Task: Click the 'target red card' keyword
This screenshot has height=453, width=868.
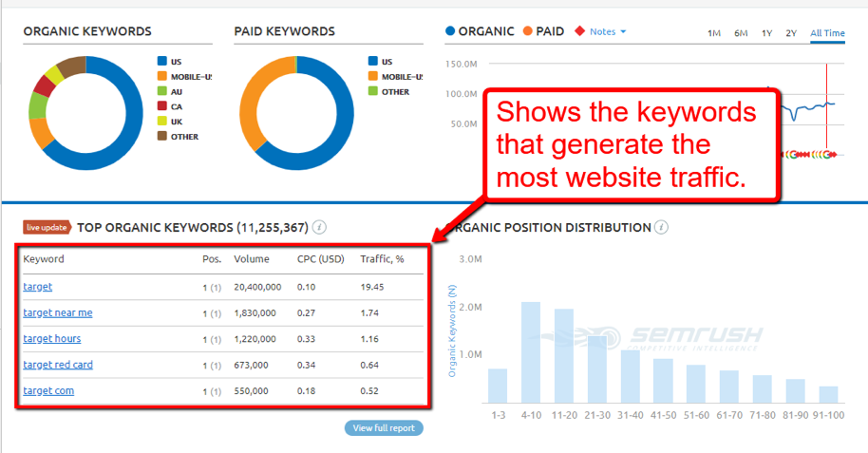Action: click(x=58, y=365)
